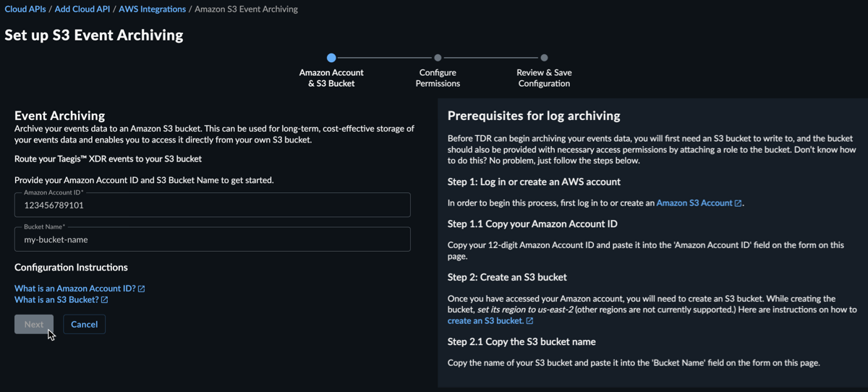The height and width of the screenshot is (392, 868).
Task: Click the Amazon Account ID input field
Action: point(213,205)
